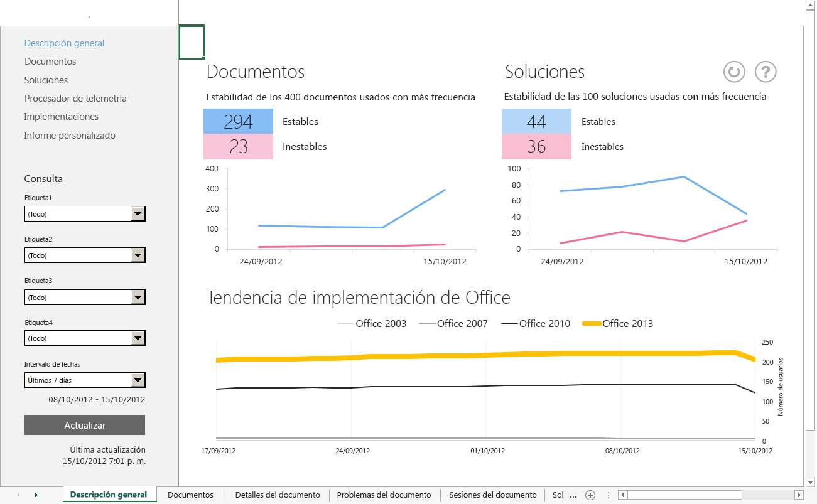817x504 pixels.
Task: Open Detalles del documento sheet tab
Action: click(278, 495)
